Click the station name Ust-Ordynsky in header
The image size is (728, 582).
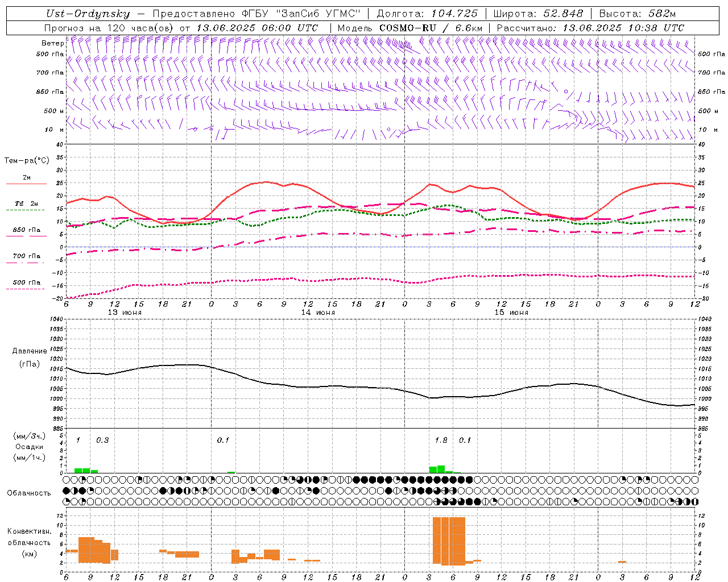[x=88, y=14]
